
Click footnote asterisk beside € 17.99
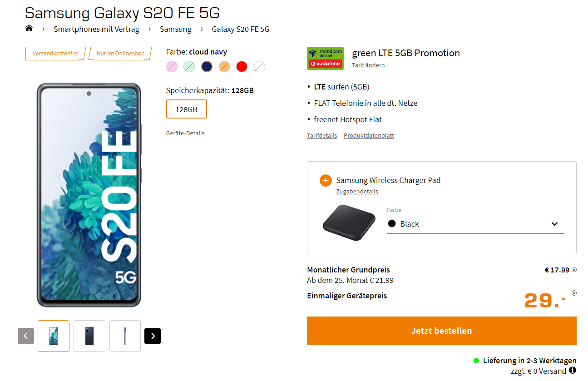pyautogui.click(x=574, y=270)
